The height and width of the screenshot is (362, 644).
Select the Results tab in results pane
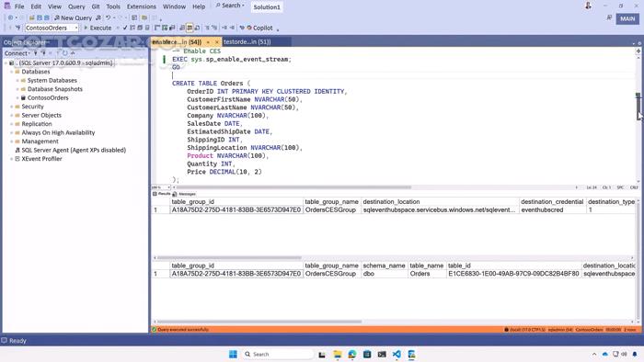click(162, 194)
